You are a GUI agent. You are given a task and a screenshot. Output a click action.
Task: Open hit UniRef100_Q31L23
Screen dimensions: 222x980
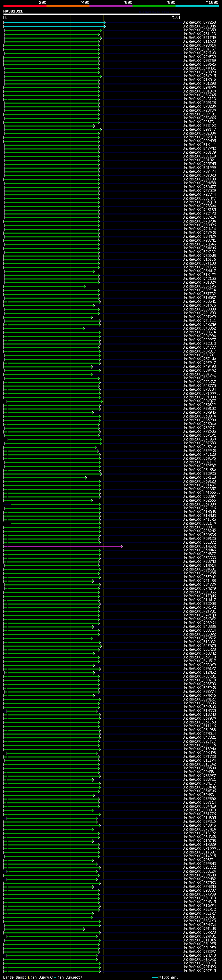click(199, 34)
